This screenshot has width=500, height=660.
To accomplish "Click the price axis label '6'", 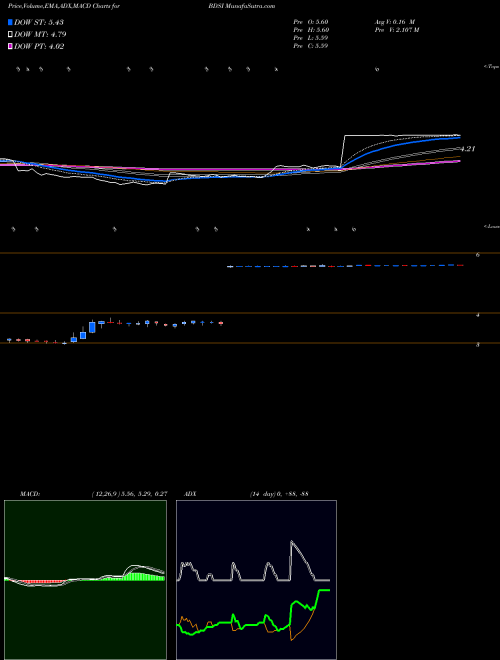I will pos(477,255).
